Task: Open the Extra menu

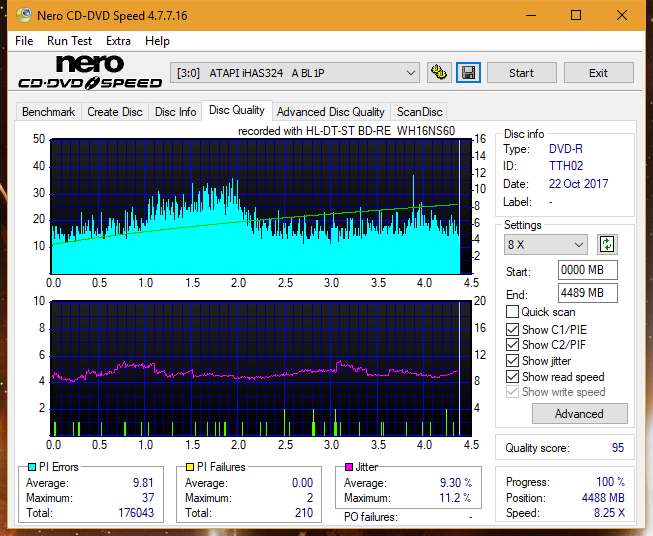Action: pos(118,41)
